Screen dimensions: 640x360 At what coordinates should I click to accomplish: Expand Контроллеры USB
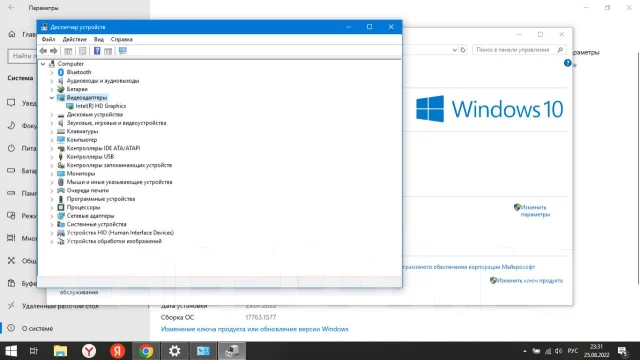[x=51, y=157]
